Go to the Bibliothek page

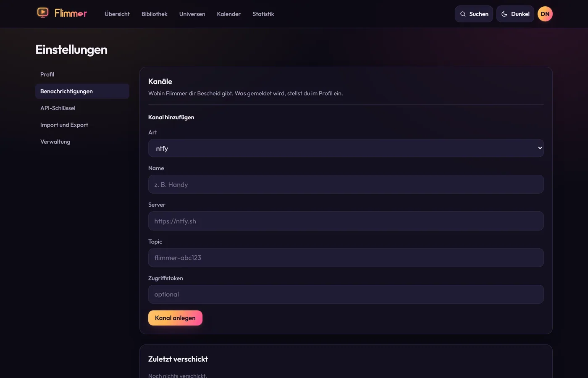coord(155,14)
